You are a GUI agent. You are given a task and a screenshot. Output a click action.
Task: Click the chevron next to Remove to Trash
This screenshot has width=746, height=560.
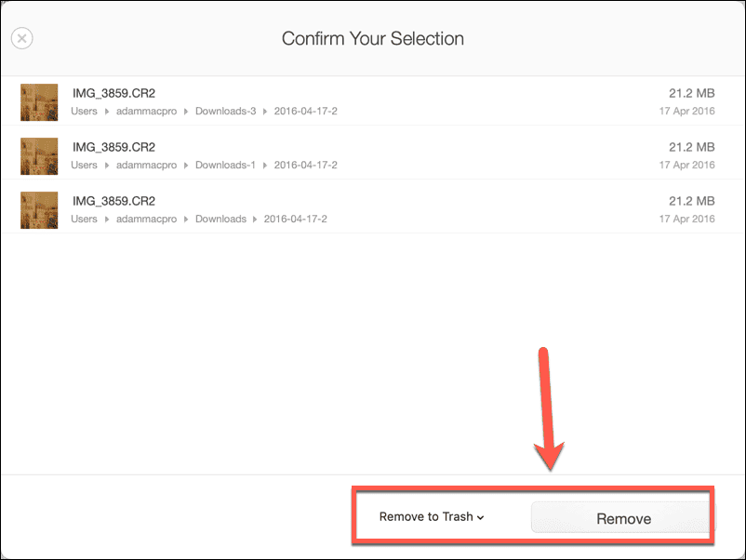pos(481,517)
